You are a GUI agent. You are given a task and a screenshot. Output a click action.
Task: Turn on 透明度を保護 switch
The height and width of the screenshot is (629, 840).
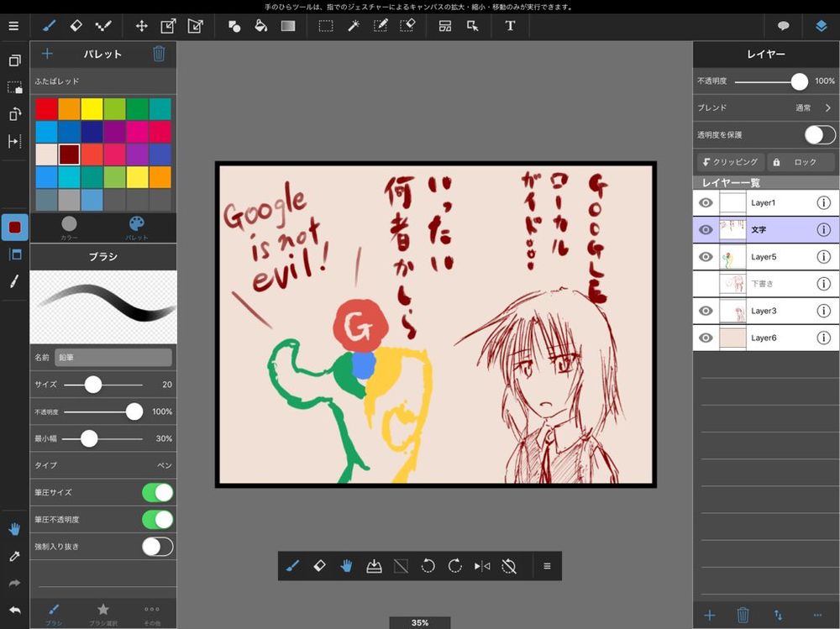click(819, 134)
